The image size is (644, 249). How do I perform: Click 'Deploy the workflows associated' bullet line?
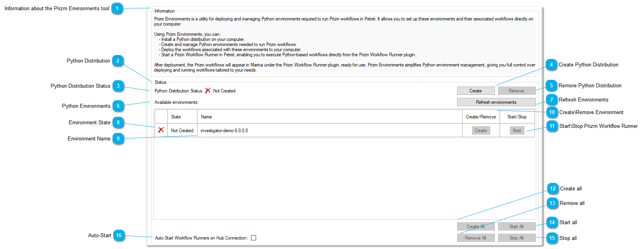click(230, 50)
